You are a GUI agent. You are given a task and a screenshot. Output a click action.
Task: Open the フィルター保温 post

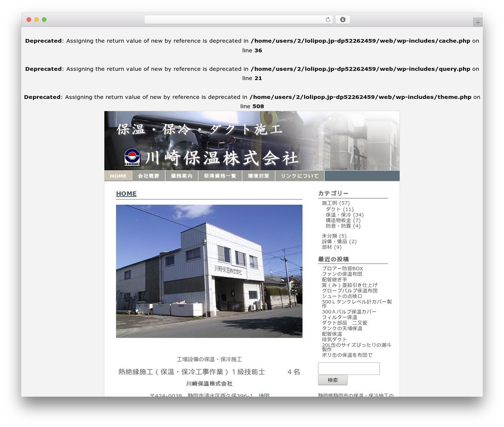(340, 317)
